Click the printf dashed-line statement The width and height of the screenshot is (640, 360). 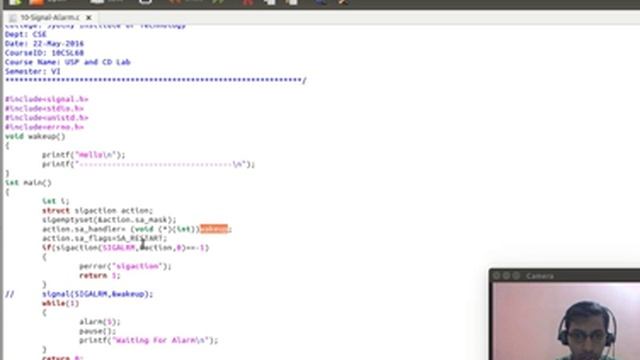pos(149,164)
